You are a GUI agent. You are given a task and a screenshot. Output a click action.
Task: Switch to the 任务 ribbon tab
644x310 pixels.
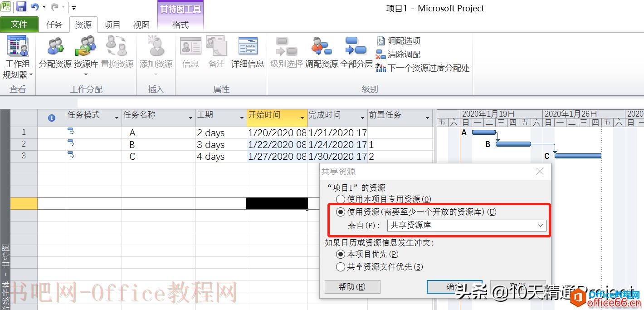tap(54, 25)
